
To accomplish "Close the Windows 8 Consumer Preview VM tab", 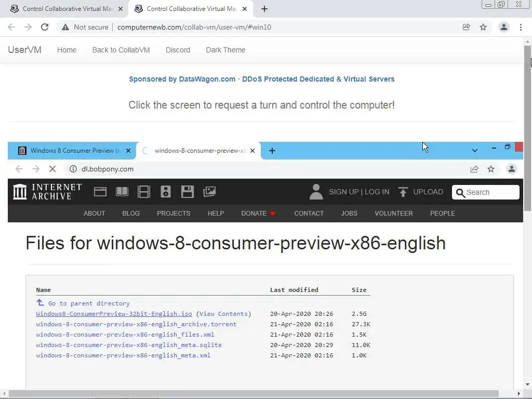I will coord(128,151).
